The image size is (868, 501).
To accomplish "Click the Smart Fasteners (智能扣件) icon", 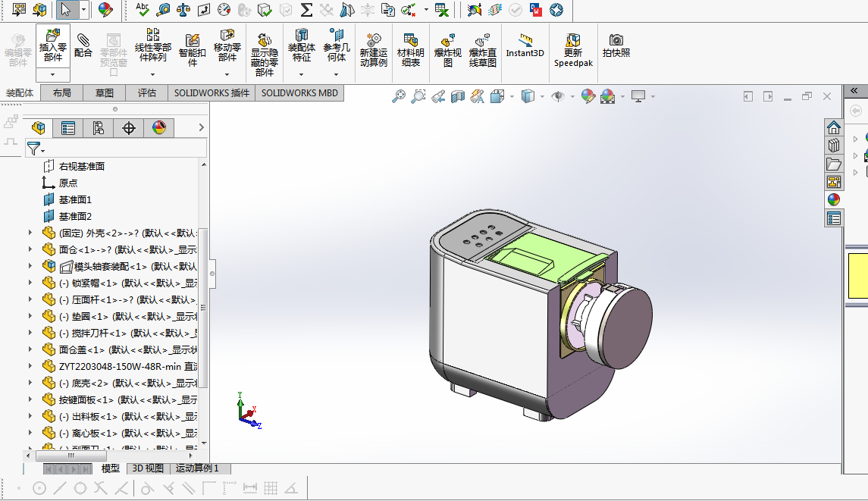I will [192, 50].
